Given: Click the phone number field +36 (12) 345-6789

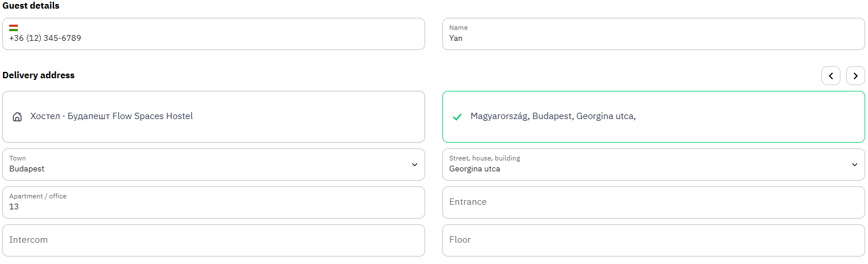Looking at the screenshot, I should click(214, 34).
